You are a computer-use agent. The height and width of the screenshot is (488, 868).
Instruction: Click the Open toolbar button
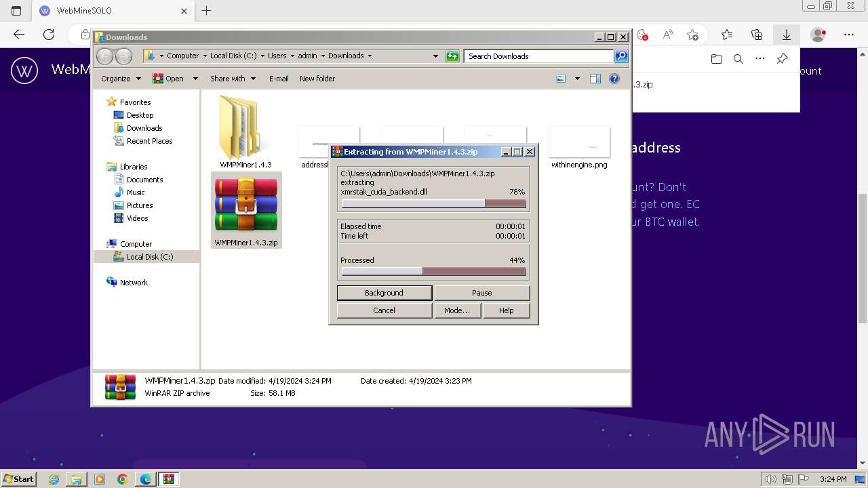(x=168, y=79)
